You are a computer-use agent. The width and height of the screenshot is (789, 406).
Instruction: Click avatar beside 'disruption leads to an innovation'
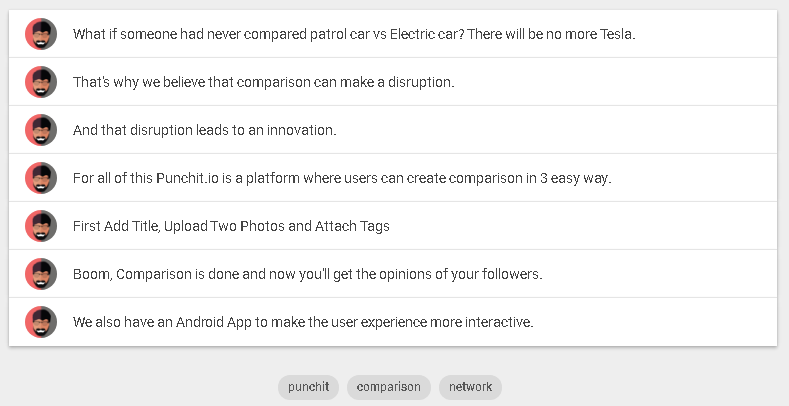pos(41,130)
